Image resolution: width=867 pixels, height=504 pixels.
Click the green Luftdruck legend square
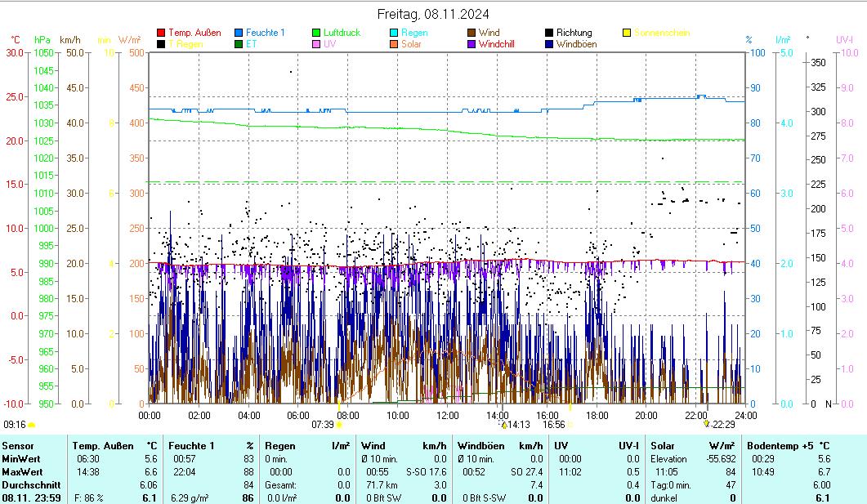click(x=316, y=33)
